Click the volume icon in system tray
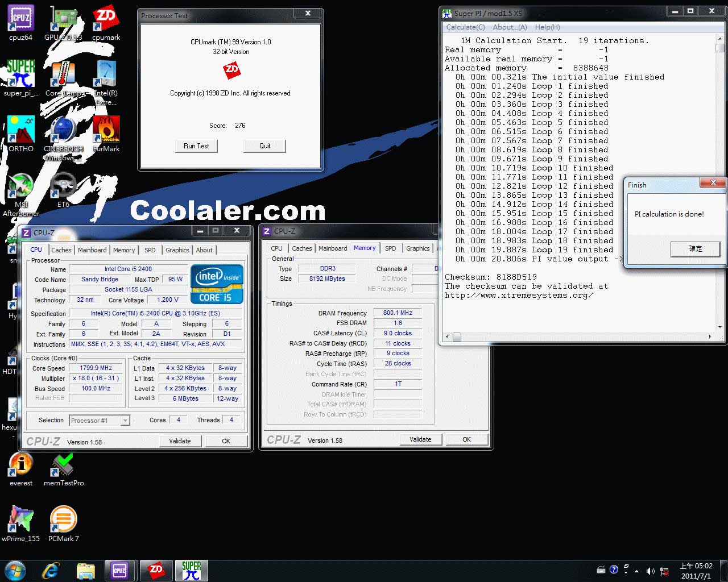This screenshot has height=582, width=728. tap(650, 571)
